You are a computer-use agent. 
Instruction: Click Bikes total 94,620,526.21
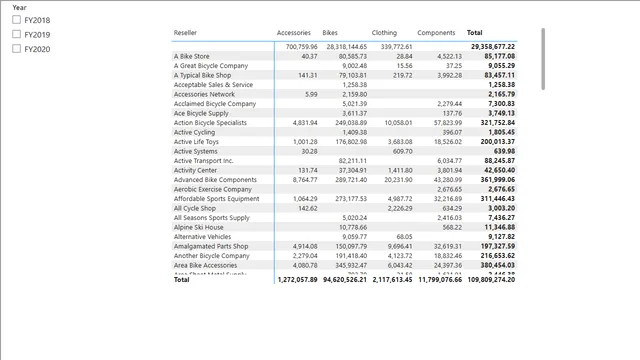[x=344, y=280]
